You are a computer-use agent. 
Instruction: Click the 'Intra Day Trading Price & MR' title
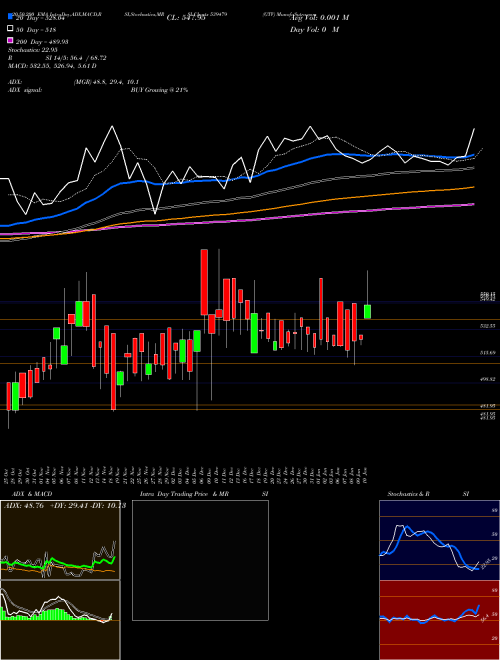(x=184, y=494)
